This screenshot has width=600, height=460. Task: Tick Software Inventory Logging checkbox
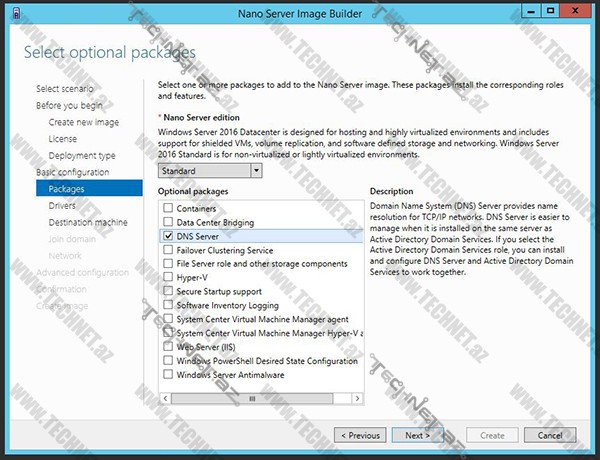point(168,305)
